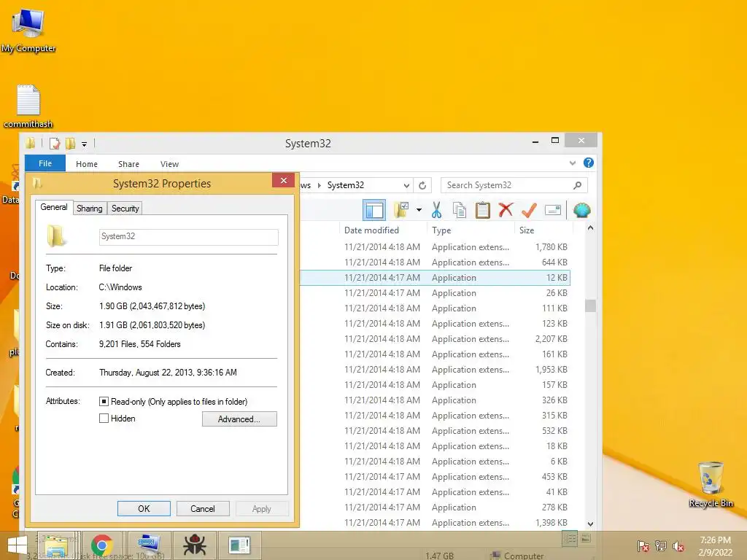Open explorer Help question mark icon

(x=589, y=163)
